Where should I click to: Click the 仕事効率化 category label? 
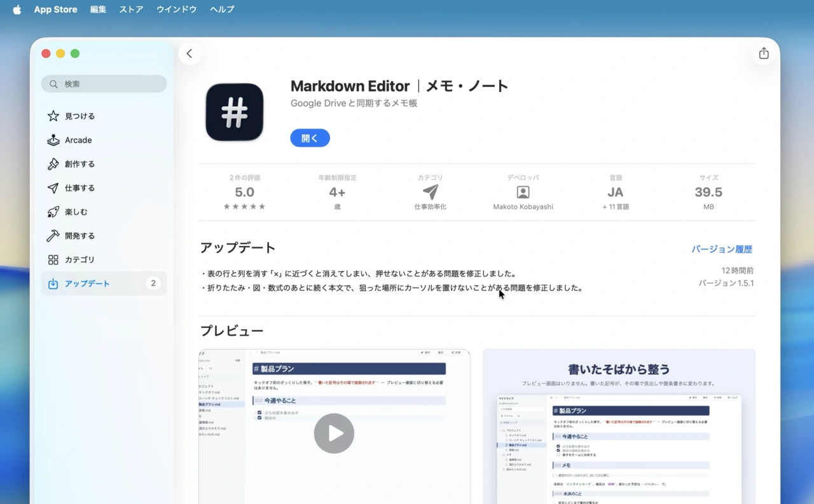point(431,207)
